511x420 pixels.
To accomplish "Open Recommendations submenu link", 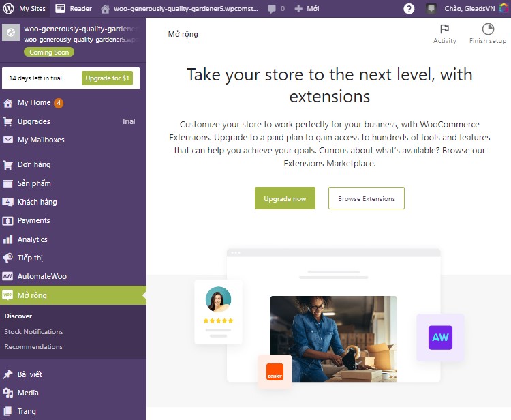I will (x=33, y=347).
